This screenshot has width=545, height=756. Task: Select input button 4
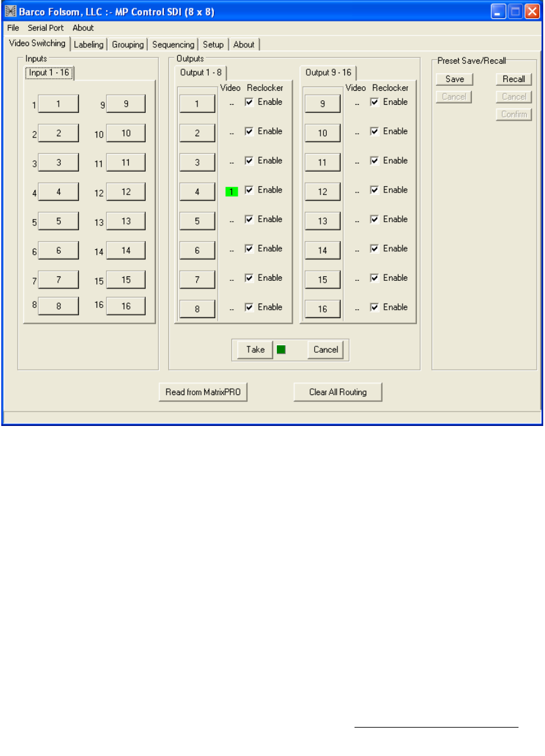[x=58, y=192]
